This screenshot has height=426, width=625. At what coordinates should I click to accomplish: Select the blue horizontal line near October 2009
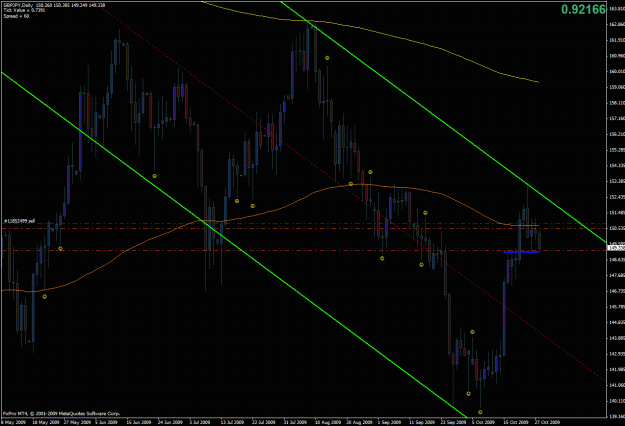coord(521,252)
